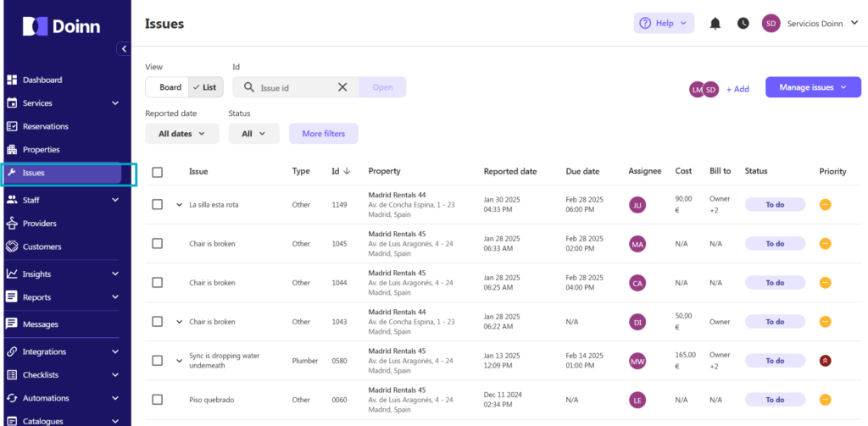Click the More filters button
This screenshot has height=426, width=868.
coord(323,133)
